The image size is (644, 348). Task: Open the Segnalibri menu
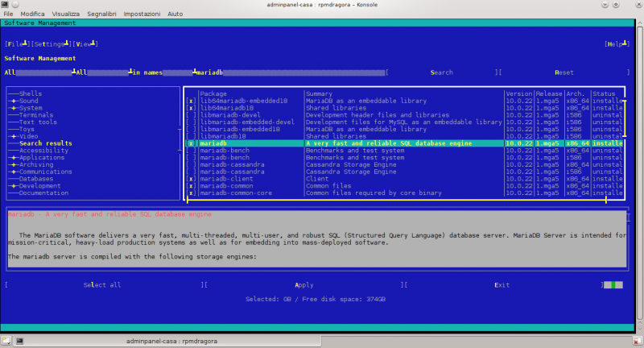pyautogui.click(x=101, y=14)
